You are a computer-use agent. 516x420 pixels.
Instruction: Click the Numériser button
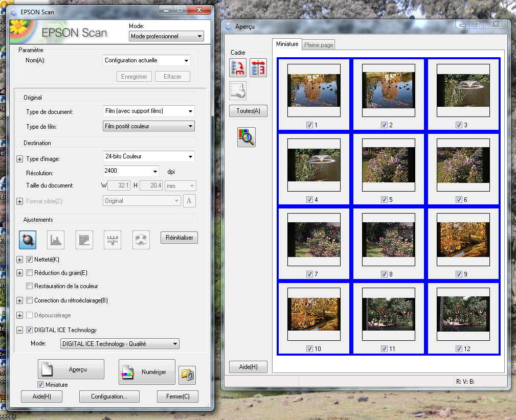click(x=147, y=372)
